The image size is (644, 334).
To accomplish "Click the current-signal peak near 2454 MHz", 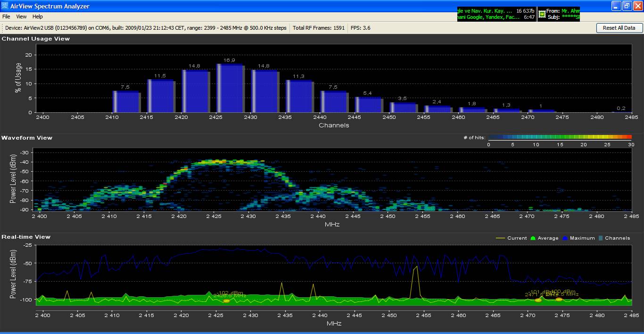I will (416, 267).
